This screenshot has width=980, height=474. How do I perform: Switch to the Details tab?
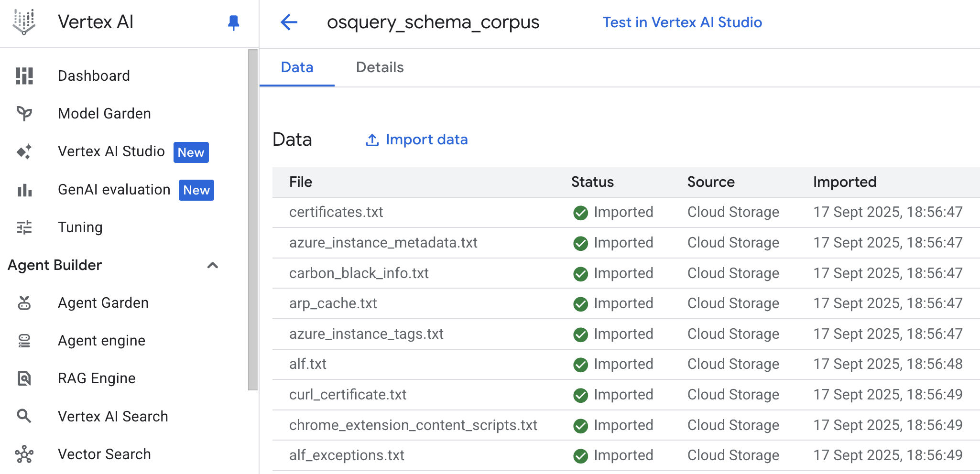click(380, 67)
